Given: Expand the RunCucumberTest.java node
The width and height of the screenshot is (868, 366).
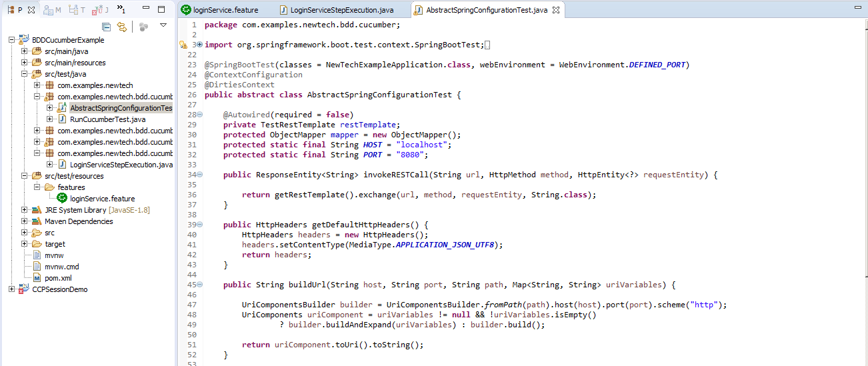Looking at the screenshot, I should [x=50, y=119].
